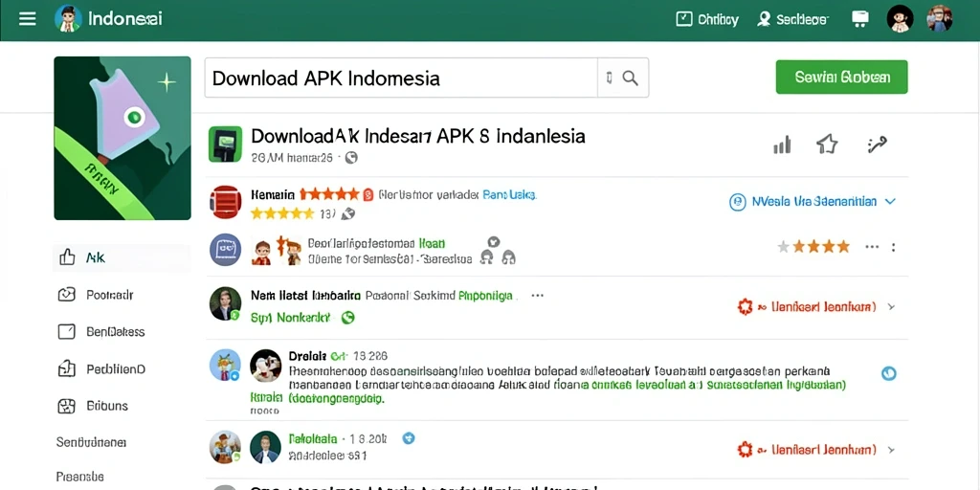Click the Hemaia review label
980x490 pixels.
pos(273,194)
